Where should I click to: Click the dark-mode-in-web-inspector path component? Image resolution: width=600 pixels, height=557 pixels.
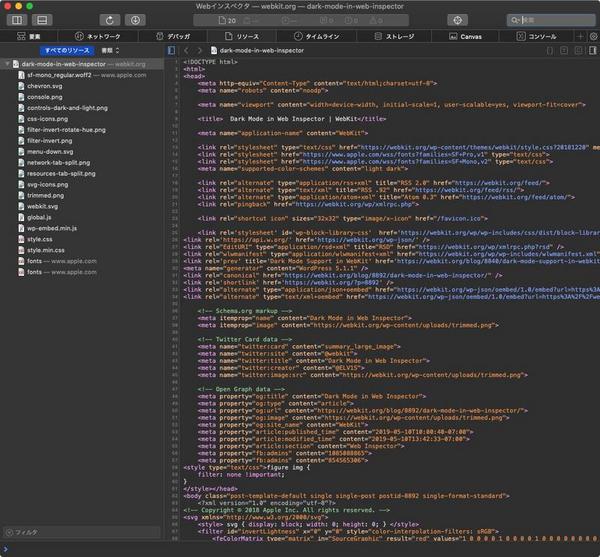(x=257, y=50)
